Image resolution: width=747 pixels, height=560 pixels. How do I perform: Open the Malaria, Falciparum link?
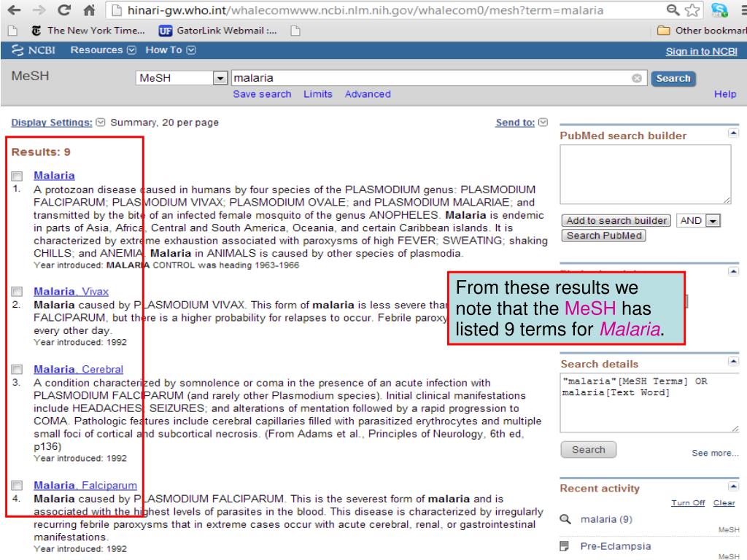coord(85,485)
